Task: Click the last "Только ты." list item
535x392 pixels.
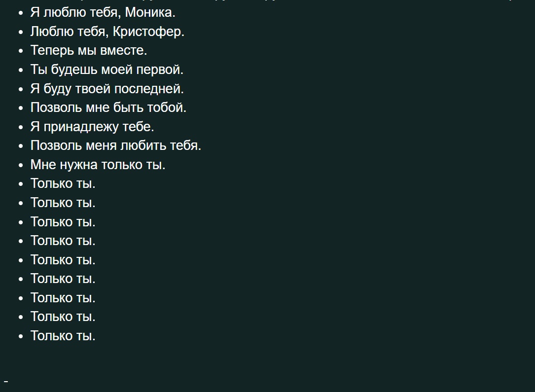Action: pos(63,336)
